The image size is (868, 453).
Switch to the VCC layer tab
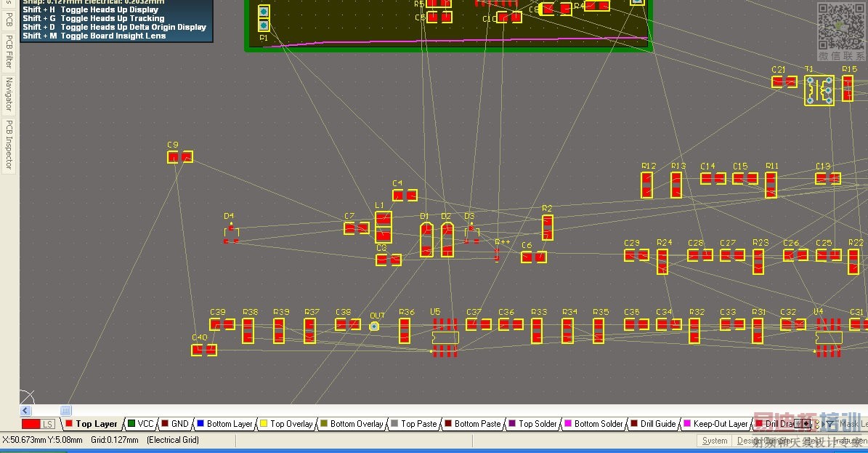click(x=141, y=424)
